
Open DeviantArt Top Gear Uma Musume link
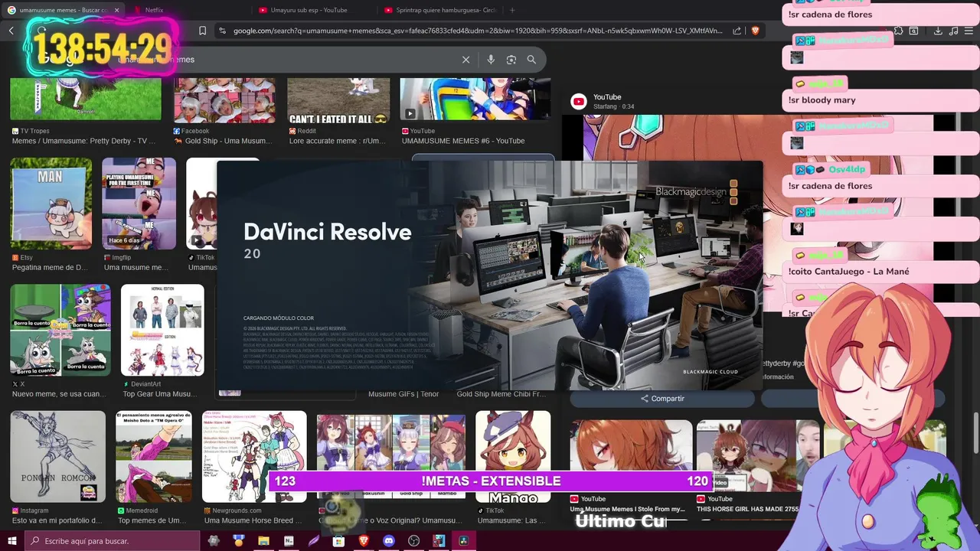159,394
